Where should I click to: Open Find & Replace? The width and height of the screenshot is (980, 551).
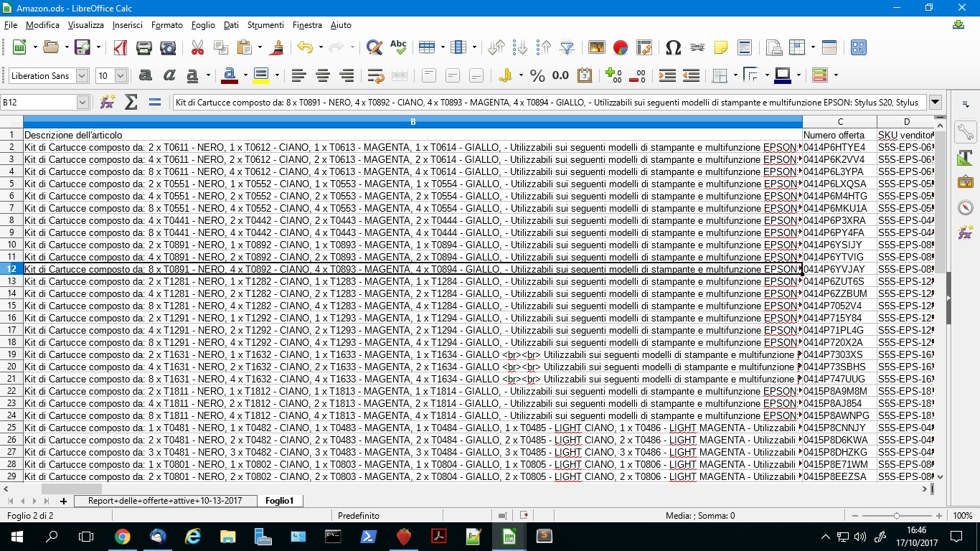374,47
